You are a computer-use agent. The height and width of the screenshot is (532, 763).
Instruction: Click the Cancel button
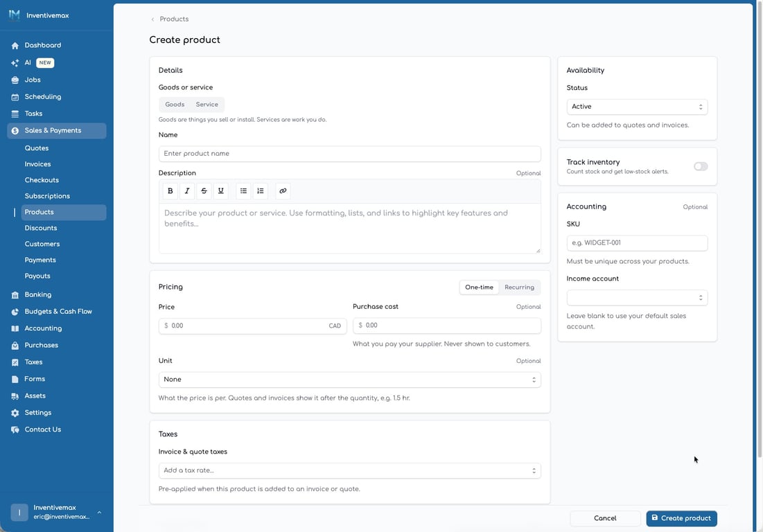[605, 518]
